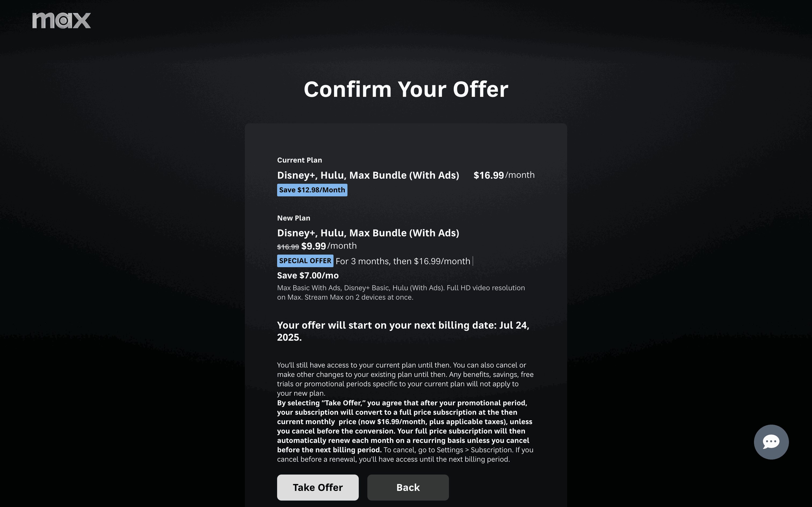The width and height of the screenshot is (812, 507).
Task: Click the Confirm Your Offer heading
Action: pos(406,89)
